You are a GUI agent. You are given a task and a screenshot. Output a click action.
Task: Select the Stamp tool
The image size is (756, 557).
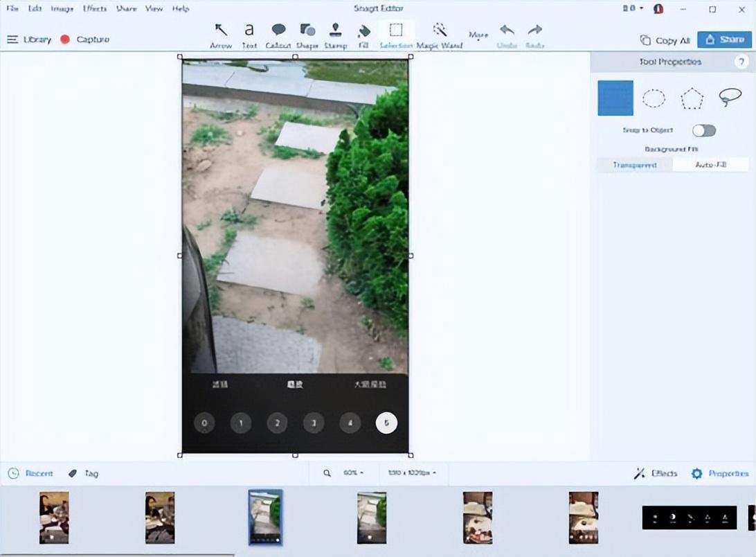tap(336, 36)
